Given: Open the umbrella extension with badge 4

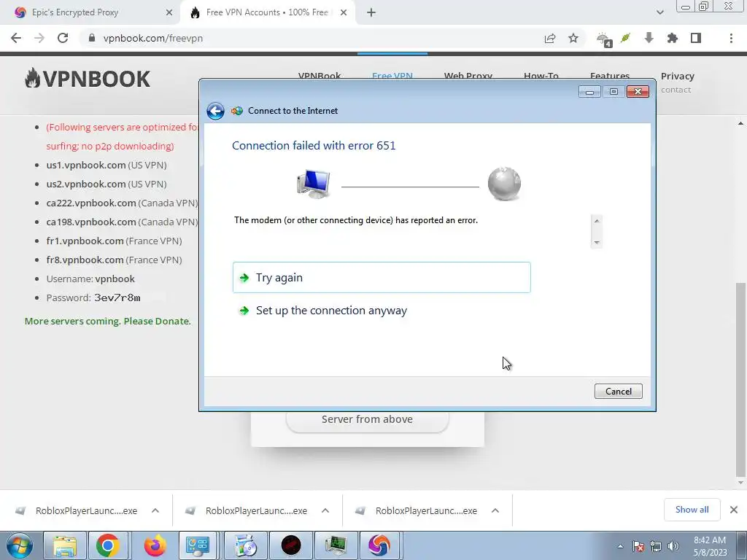Looking at the screenshot, I should (x=604, y=39).
